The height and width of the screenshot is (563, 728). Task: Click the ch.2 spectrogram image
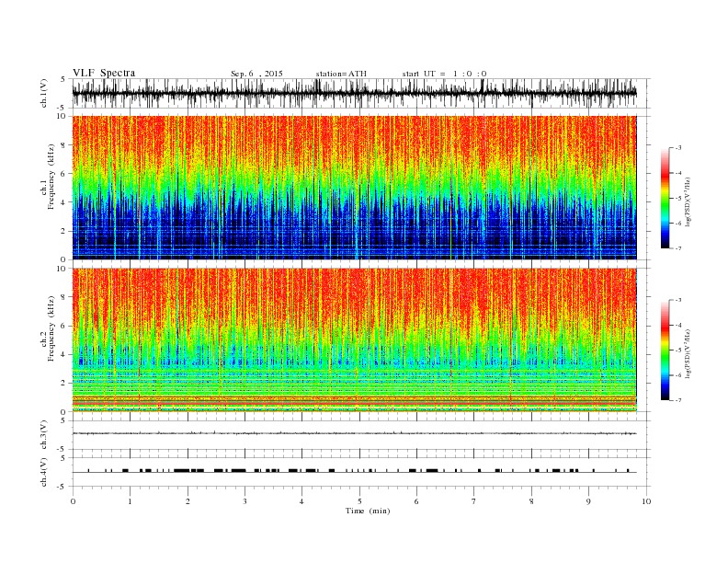click(x=354, y=340)
